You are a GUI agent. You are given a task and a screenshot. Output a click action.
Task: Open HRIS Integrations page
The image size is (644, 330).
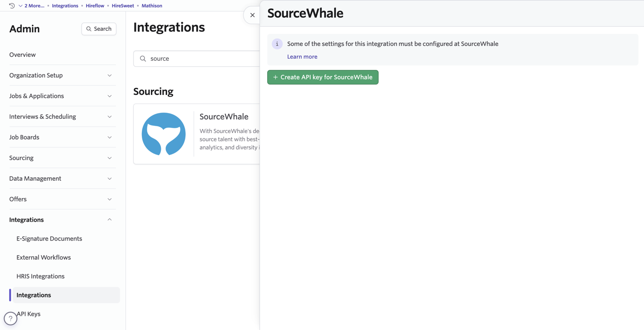click(x=40, y=276)
